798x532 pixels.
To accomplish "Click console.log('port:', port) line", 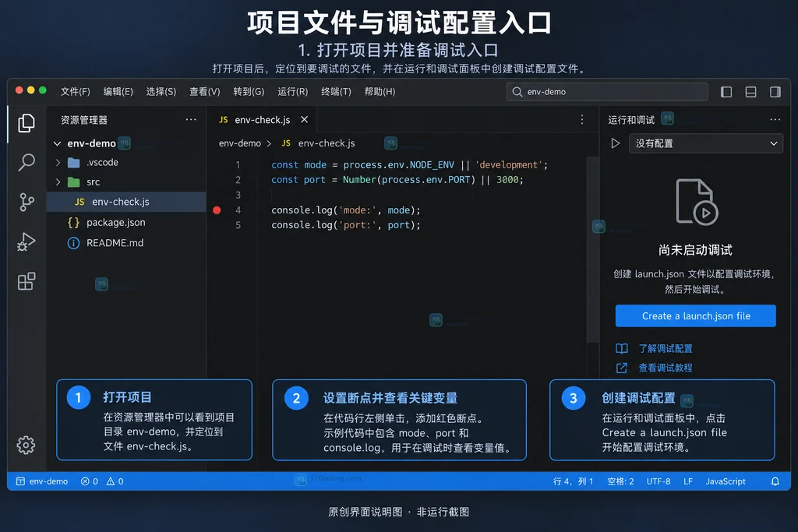I will (x=345, y=225).
